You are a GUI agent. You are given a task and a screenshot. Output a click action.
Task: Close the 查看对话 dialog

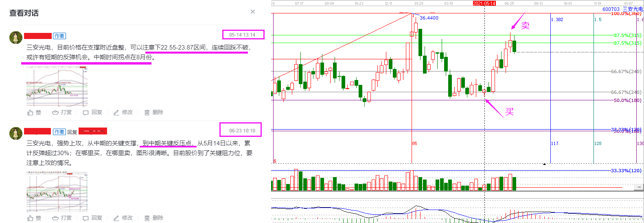[x=253, y=12]
